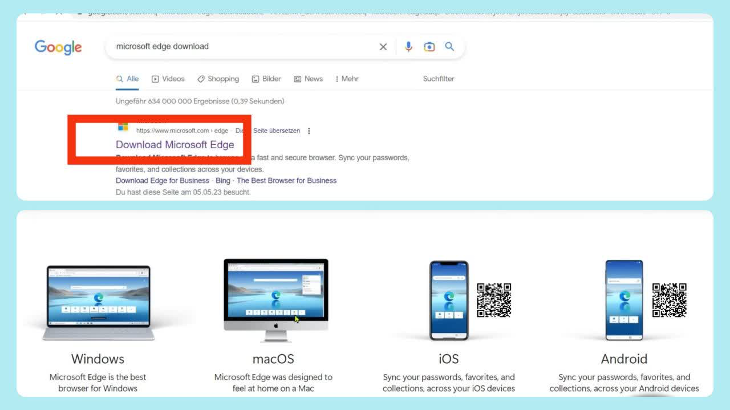This screenshot has height=410, width=730.
Task: Click the Windows laptop image
Action: pos(98,303)
